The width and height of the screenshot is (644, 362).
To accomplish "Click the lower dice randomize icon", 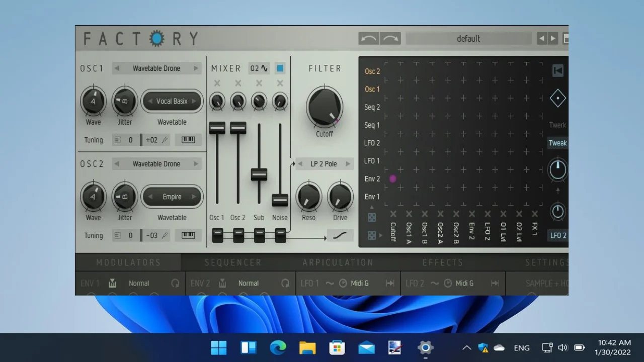I will coord(372,235).
